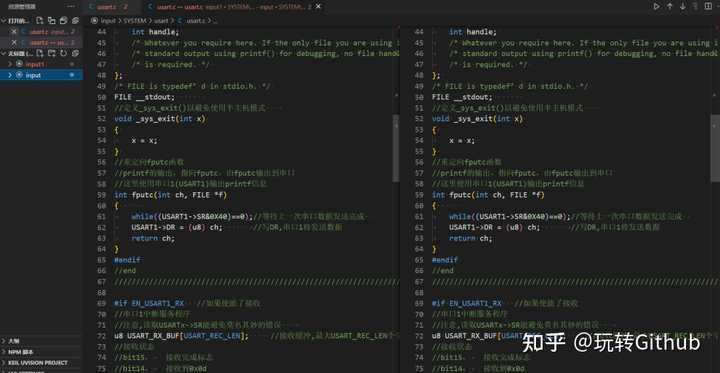Click while USART1->SR condition in right pane

pos(510,216)
